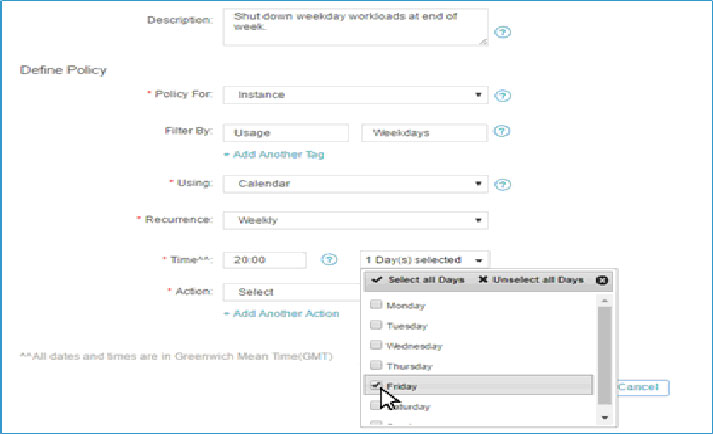Open the Policy For Instance dropdown

356,95
